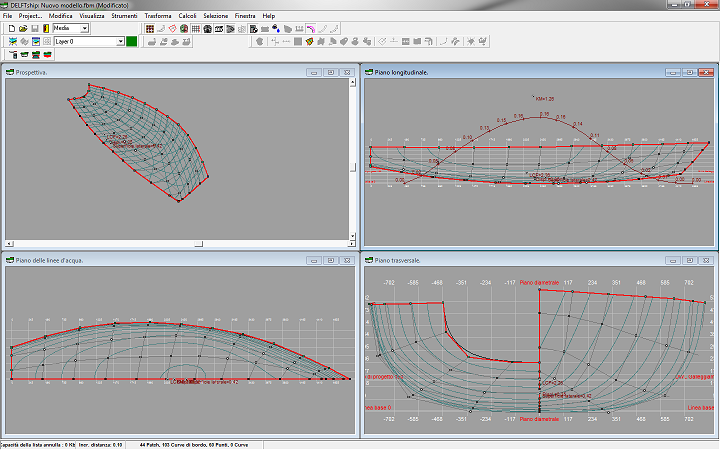Viewport: 720px width, 450px height.
Task: Open the Selezione menu
Action: (x=215, y=16)
